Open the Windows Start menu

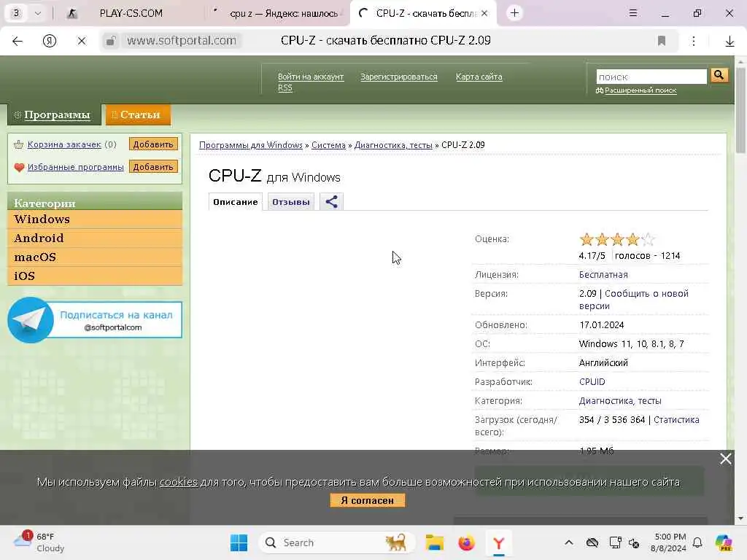239,542
